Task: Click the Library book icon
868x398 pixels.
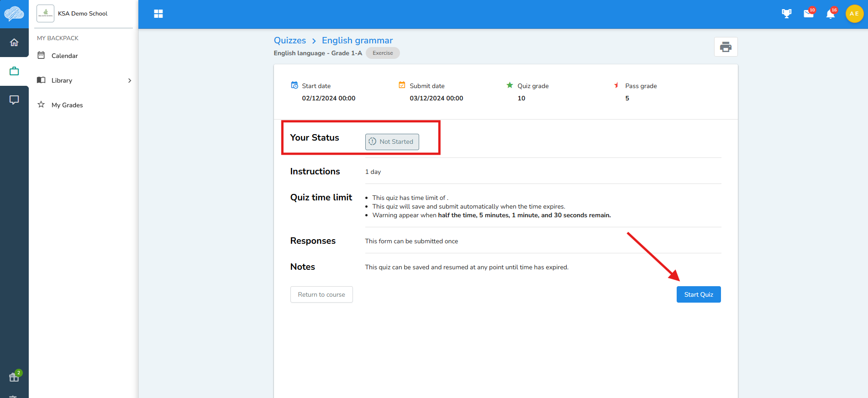Action: pos(41,80)
